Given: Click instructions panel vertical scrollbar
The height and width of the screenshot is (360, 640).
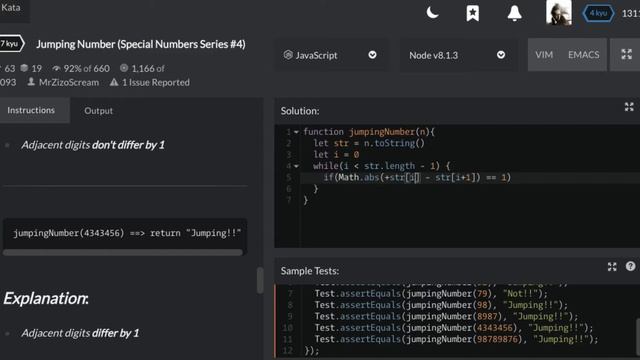Looking at the screenshot, I should [x=260, y=280].
